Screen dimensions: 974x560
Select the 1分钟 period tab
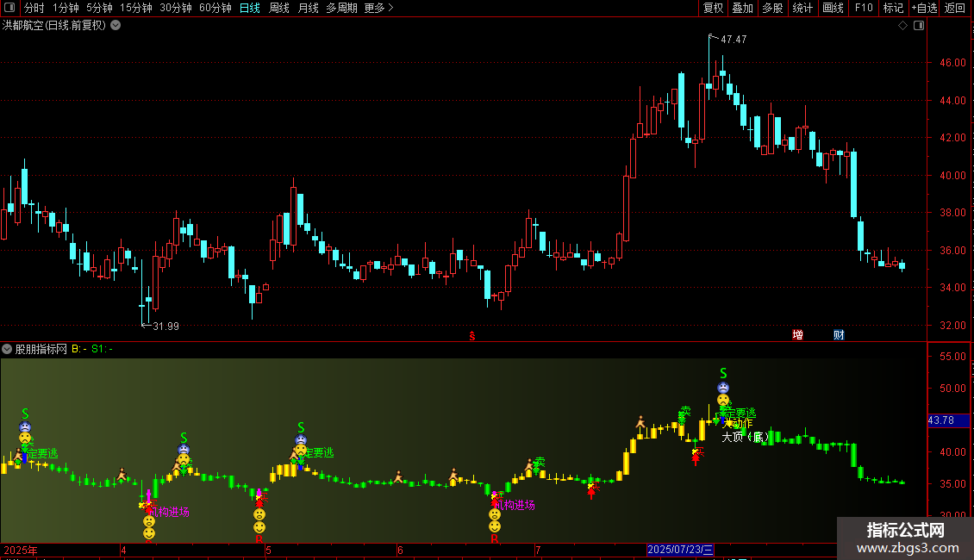tap(66, 8)
